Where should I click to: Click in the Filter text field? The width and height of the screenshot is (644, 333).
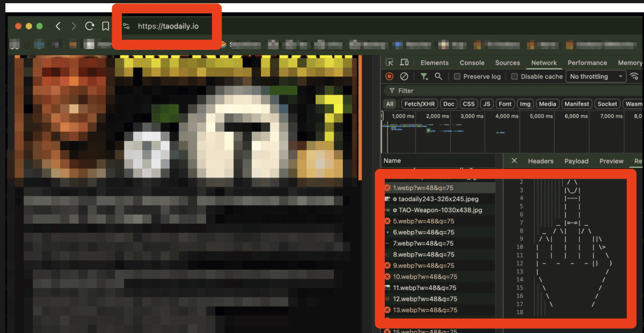pos(483,91)
